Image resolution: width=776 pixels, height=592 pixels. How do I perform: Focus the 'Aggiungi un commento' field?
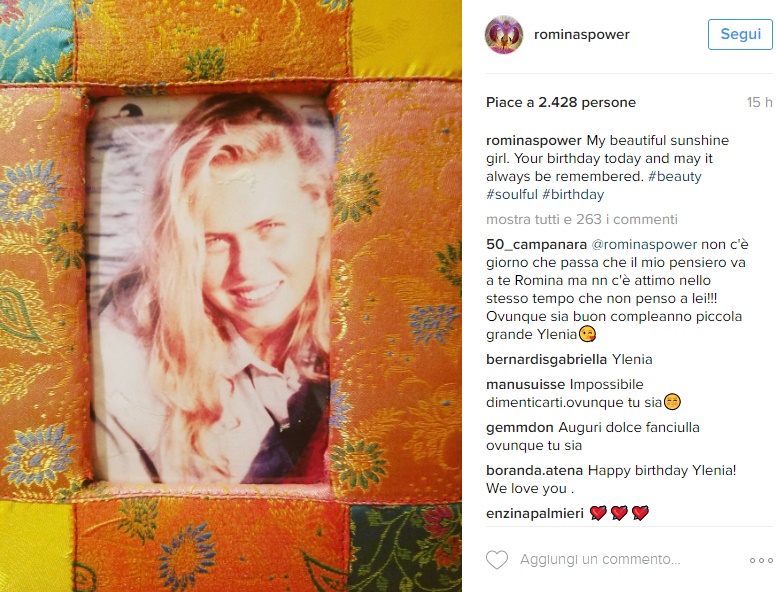coord(600,559)
